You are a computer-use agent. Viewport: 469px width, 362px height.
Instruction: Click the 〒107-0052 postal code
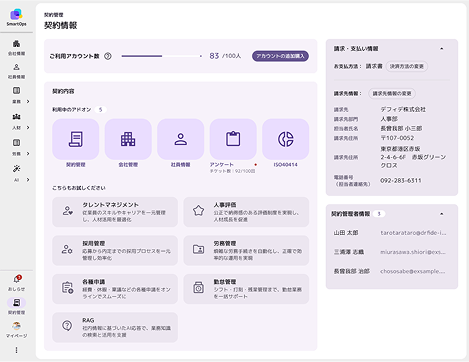(397, 138)
